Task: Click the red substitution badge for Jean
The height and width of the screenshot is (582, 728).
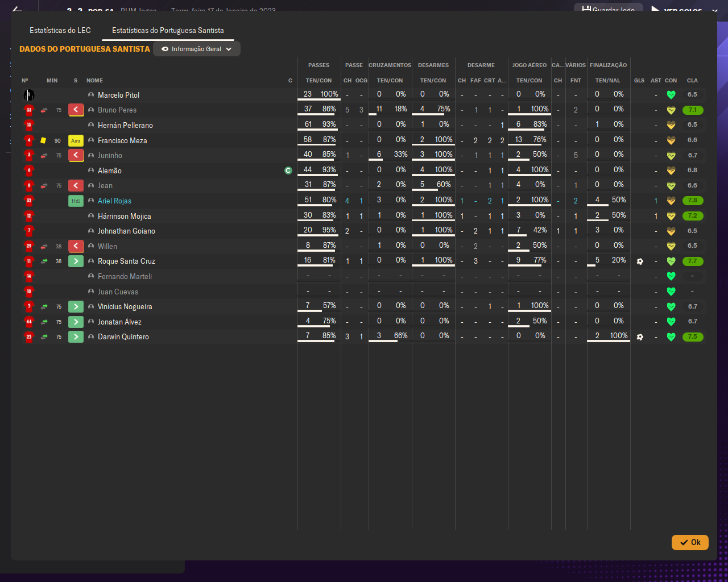Action: pos(76,185)
